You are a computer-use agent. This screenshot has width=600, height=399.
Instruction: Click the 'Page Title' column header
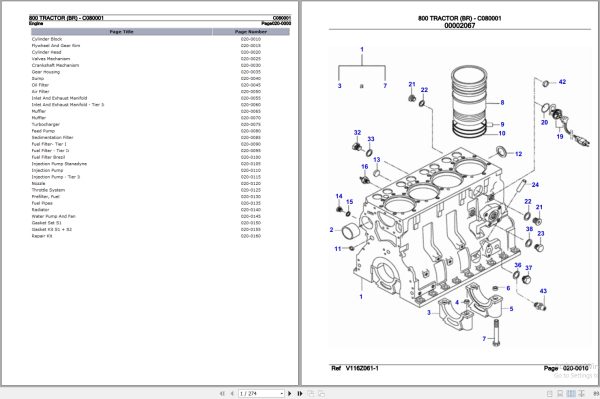tap(121, 32)
